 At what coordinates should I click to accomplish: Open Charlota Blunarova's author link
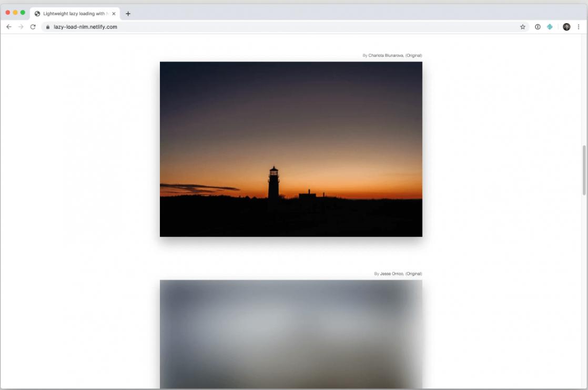pos(386,56)
